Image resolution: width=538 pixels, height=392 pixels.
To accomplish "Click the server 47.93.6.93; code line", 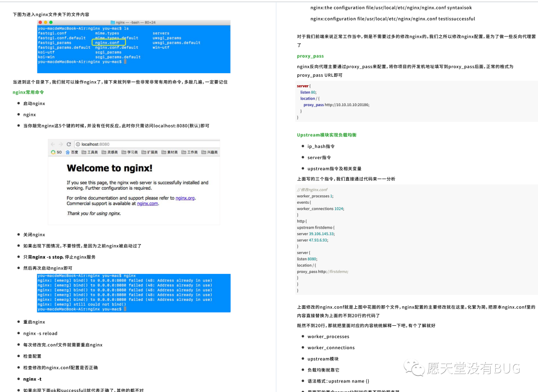I will tap(312, 240).
